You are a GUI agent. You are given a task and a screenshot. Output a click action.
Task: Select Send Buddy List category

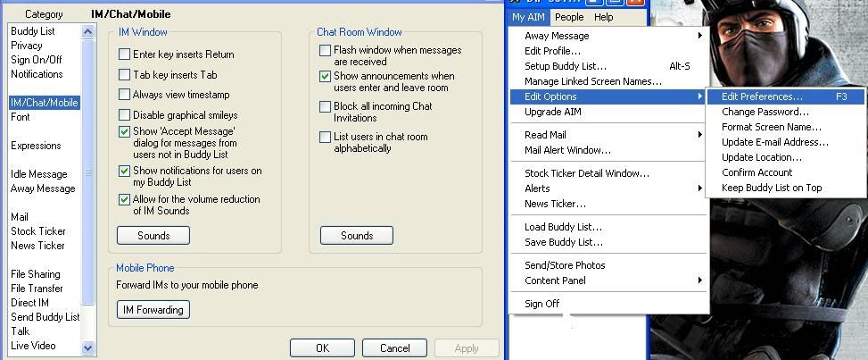coord(45,317)
